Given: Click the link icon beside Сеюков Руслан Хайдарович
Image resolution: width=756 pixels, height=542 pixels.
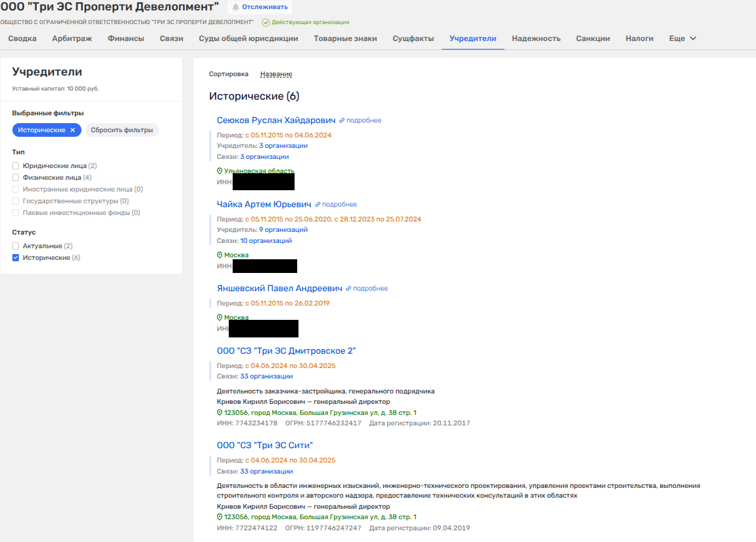Looking at the screenshot, I should pos(342,121).
